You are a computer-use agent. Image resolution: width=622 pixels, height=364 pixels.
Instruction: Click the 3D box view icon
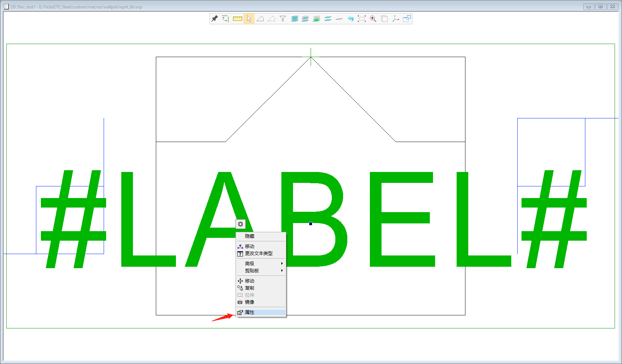384,19
